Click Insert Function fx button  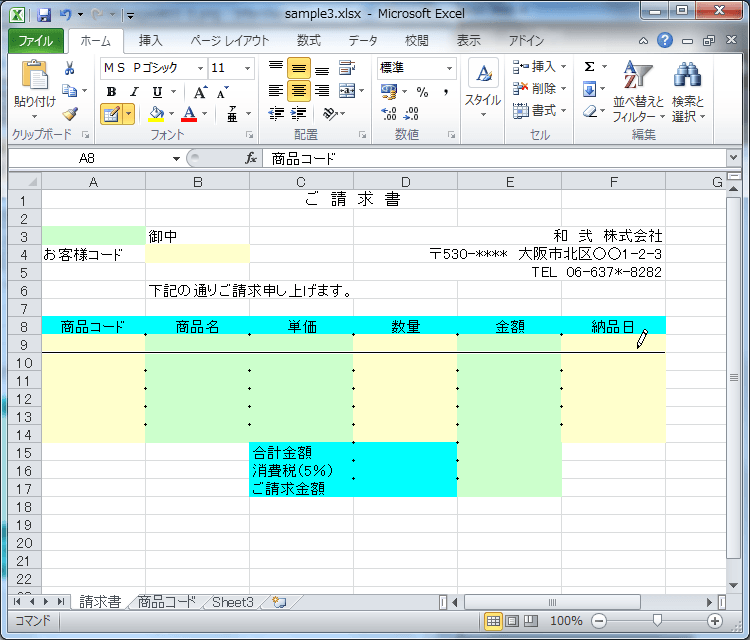click(251, 158)
